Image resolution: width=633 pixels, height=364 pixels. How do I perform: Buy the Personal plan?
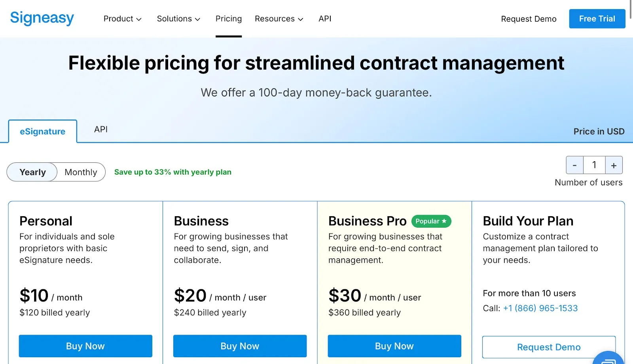coord(85,346)
